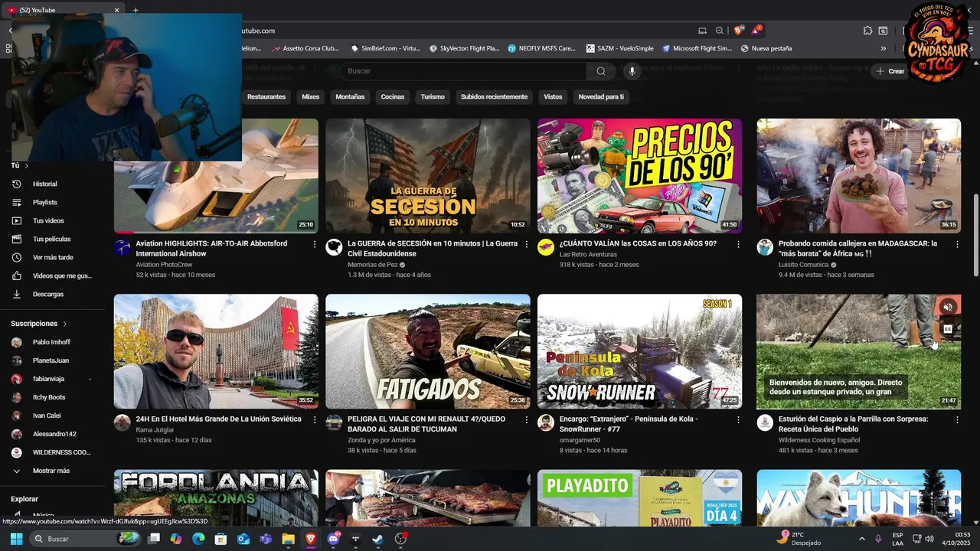
Task: Click the Crear button
Action: 890,71
